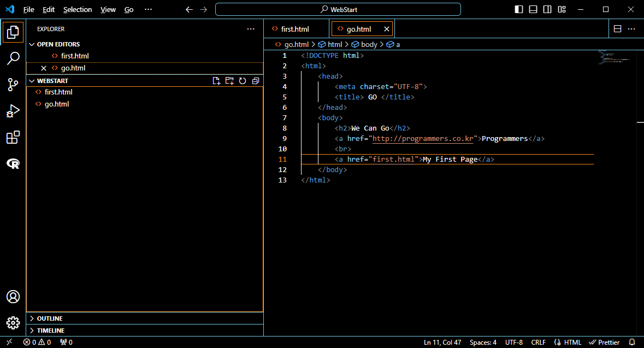Click Prettier in status bar
The height and width of the screenshot is (348, 644).
604,342
